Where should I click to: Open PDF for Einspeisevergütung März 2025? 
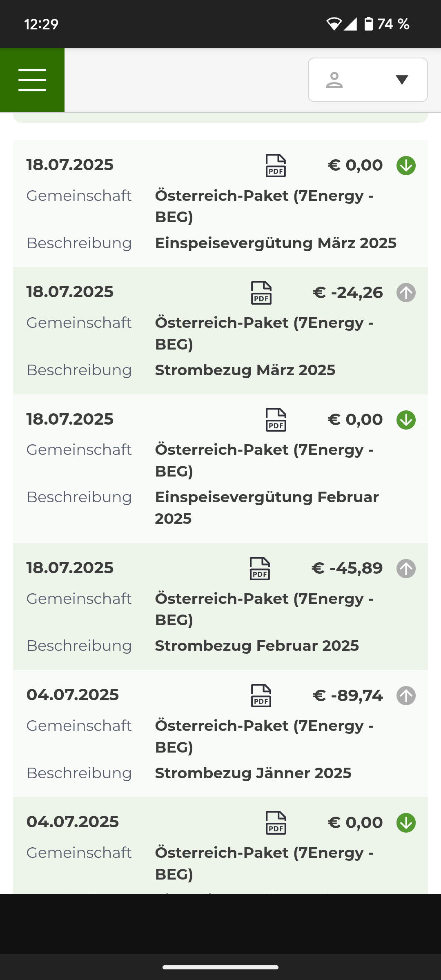[x=276, y=165]
